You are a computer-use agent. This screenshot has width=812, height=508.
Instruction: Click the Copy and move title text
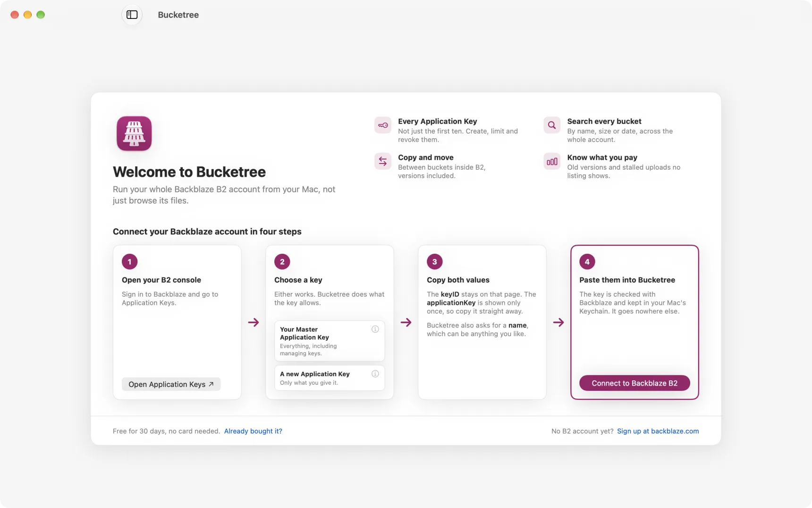(426, 157)
